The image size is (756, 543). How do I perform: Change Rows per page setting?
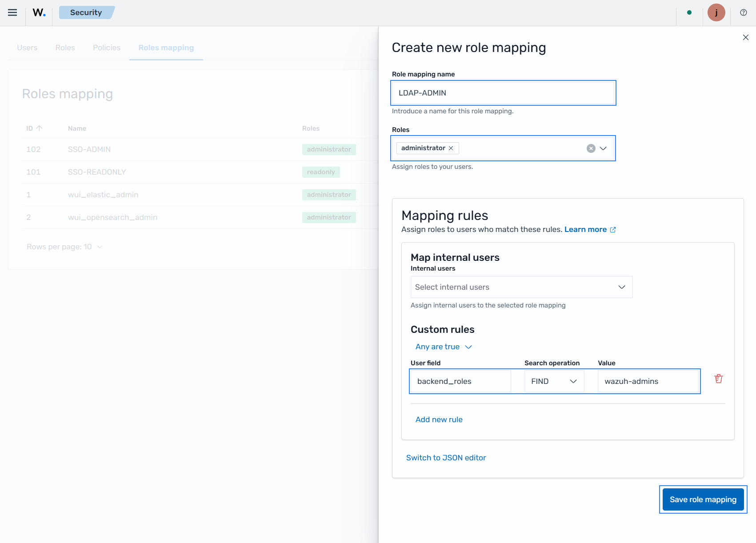point(65,247)
